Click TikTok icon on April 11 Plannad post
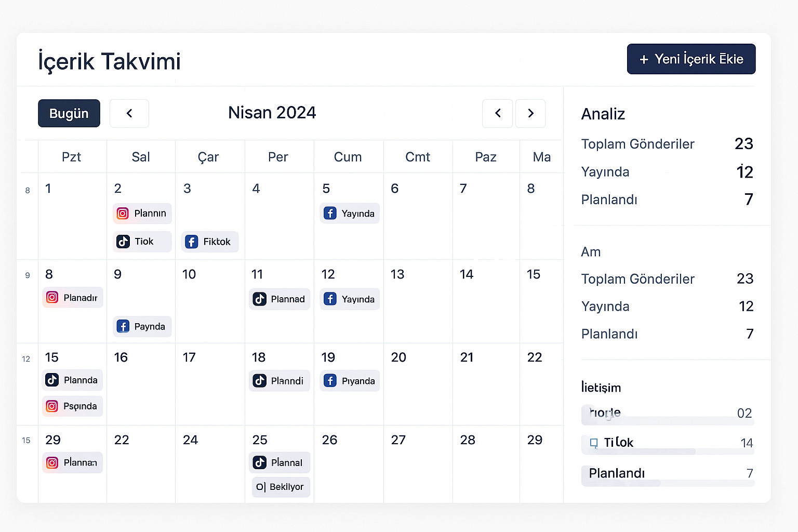Image resolution: width=798 pixels, height=532 pixels. [x=260, y=299]
